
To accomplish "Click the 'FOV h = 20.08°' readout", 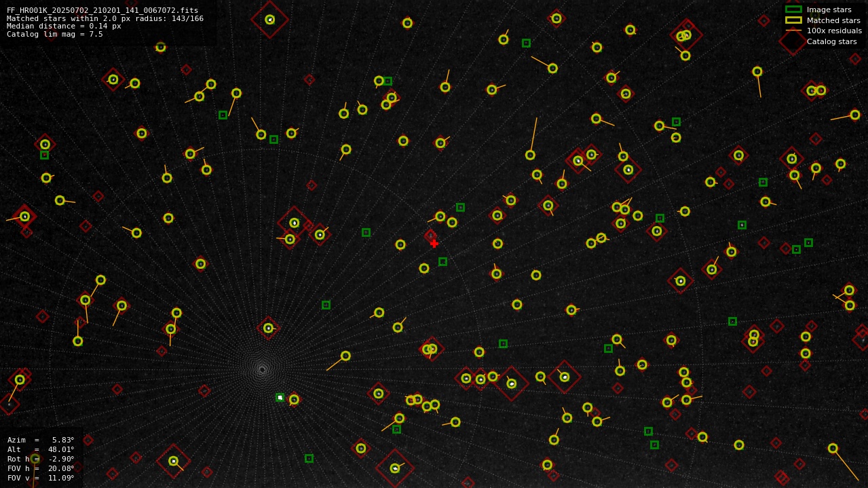I will pyautogui.click(x=41, y=468).
